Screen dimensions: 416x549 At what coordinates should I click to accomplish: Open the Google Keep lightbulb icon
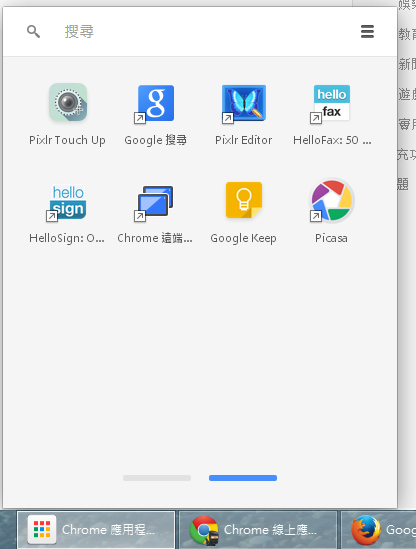coord(244,200)
